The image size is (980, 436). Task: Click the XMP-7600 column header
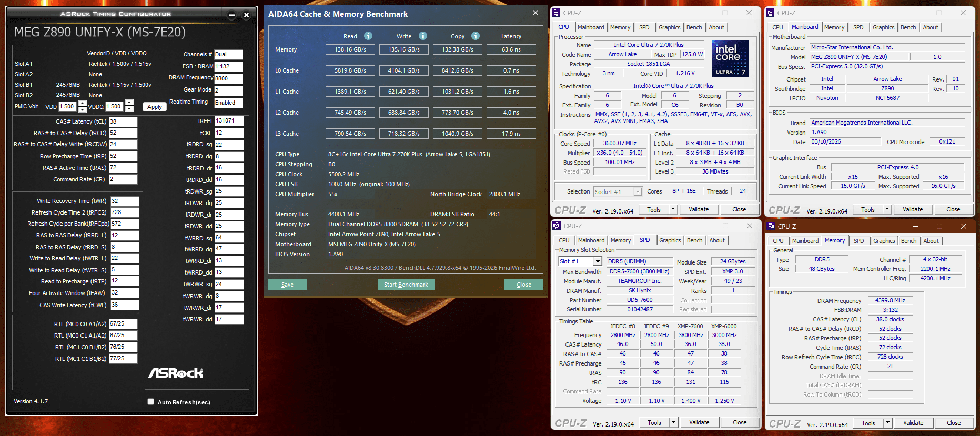point(690,326)
